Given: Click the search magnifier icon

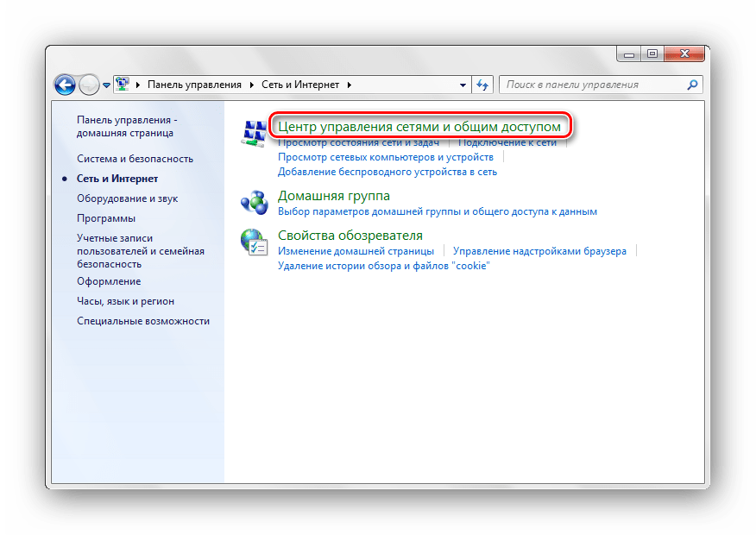Looking at the screenshot, I should (691, 85).
